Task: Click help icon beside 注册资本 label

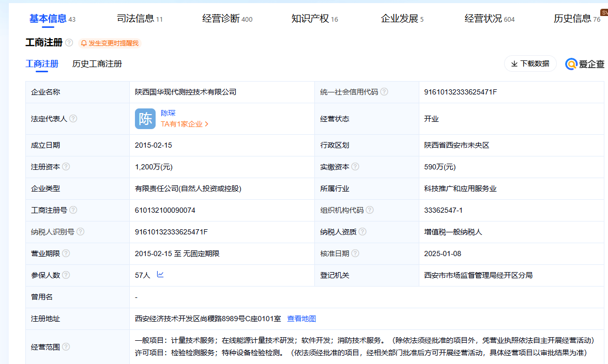Action: point(66,167)
